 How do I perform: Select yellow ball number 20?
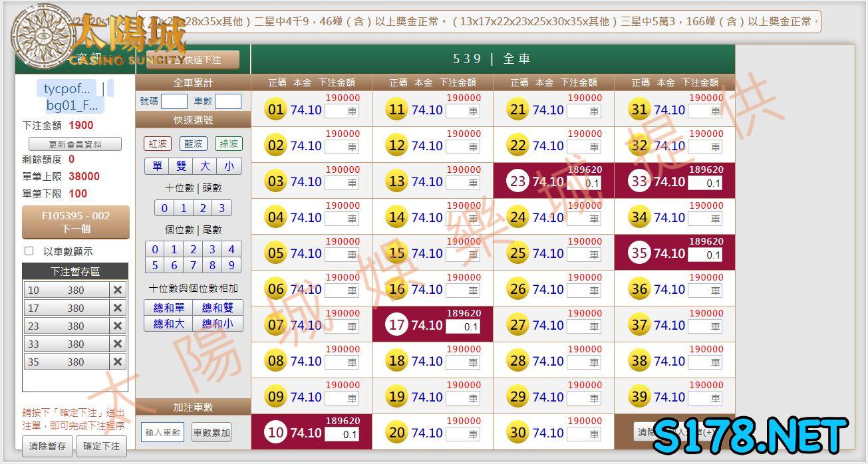pos(396,433)
